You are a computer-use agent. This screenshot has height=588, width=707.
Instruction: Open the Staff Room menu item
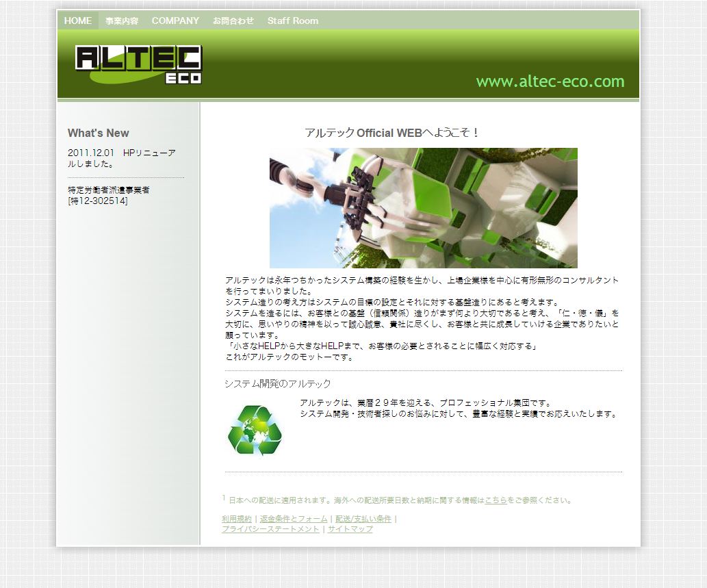pyautogui.click(x=292, y=21)
